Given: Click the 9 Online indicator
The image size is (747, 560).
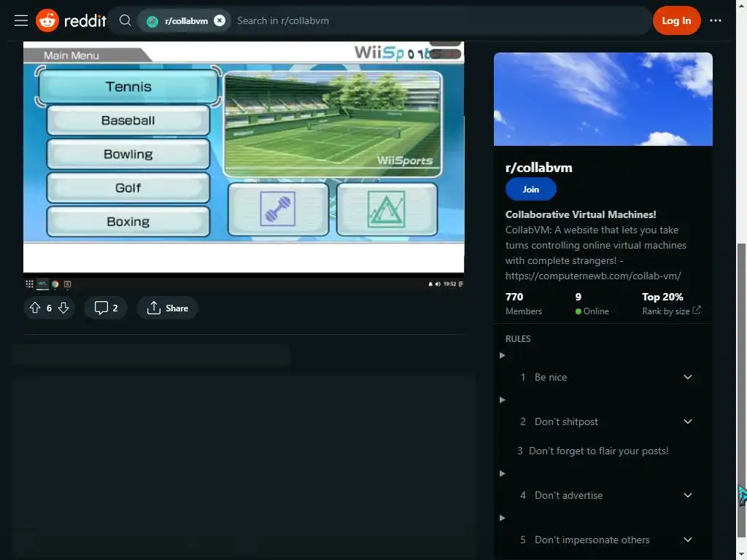Looking at the screenshot, I should coord(592,303).
